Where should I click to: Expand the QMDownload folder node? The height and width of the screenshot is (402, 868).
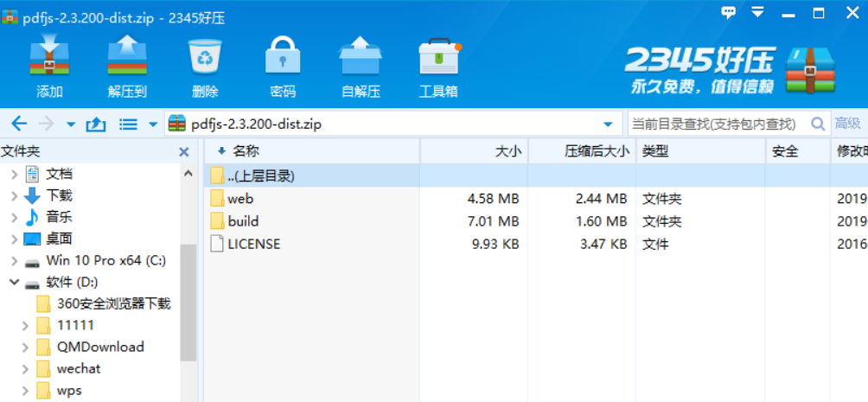[x=25, y=348]
